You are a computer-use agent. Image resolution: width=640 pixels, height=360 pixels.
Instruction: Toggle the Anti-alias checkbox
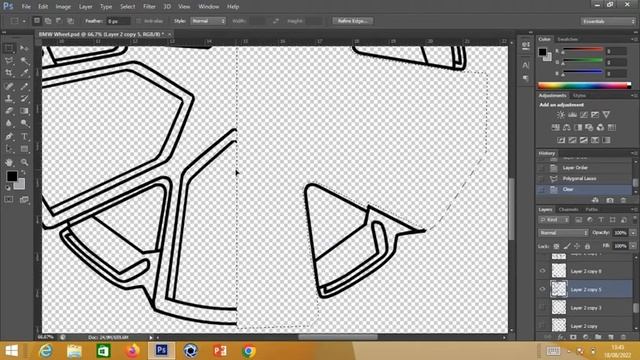click(x=138, y=21)
